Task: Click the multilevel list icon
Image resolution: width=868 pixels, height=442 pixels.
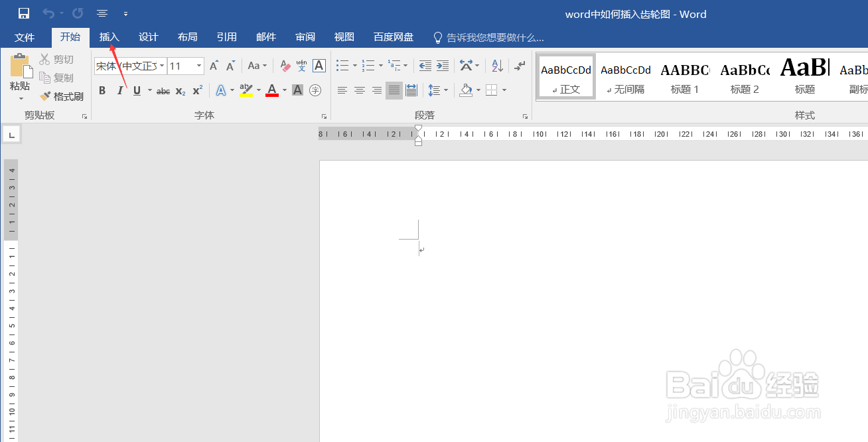Action: point(394,66)
